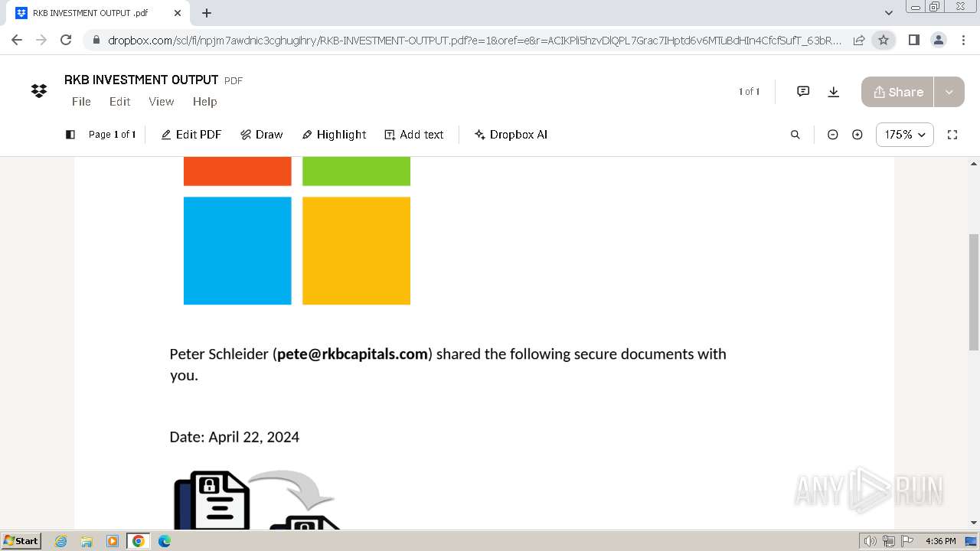Open the Dropbox home logo
This screenshot has height=551, width=980.
click(38, 91)
